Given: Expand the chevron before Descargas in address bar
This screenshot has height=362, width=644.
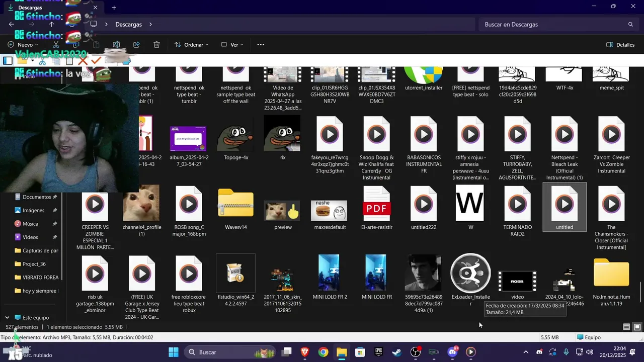Looking at the screenshot, I should tap(106, 24).
